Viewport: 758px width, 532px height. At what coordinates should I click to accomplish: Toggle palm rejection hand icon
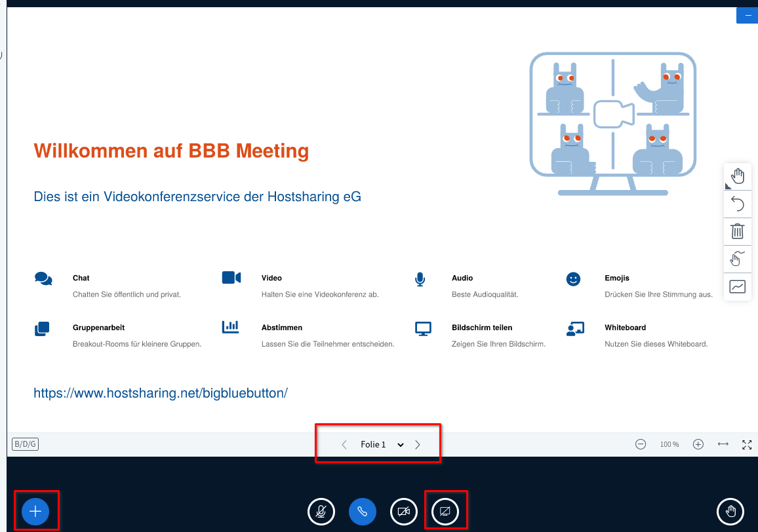pyautogui.click(x=737, y=259)
